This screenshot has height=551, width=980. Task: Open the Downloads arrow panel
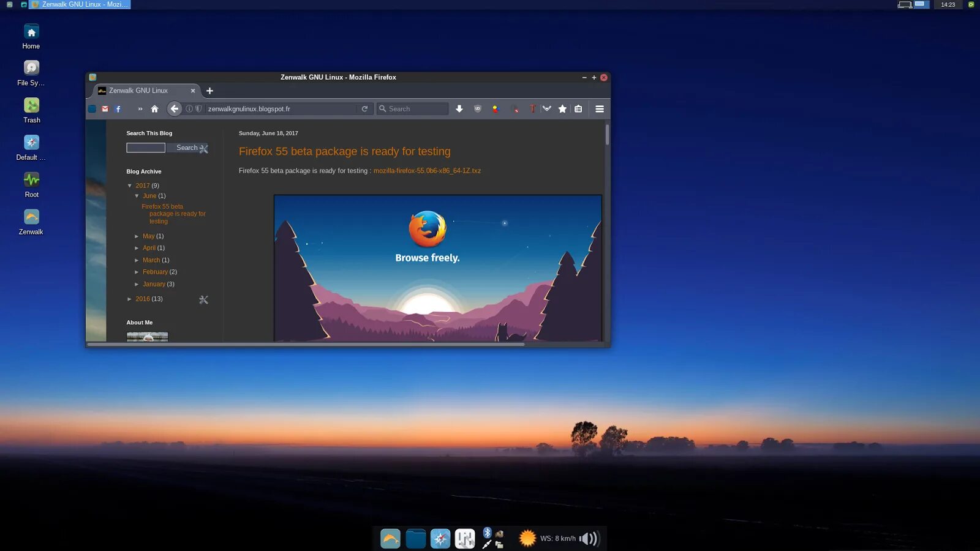click(459, 109)
